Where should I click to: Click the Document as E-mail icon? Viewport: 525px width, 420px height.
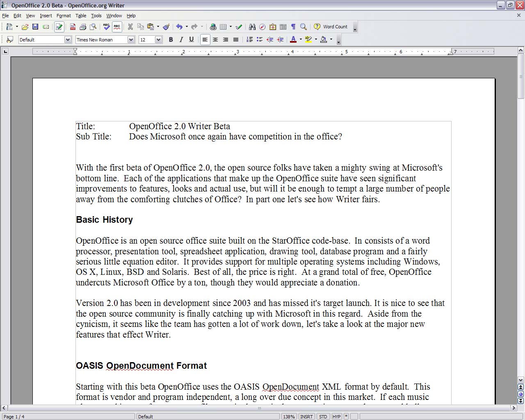[x=46, y=27]
